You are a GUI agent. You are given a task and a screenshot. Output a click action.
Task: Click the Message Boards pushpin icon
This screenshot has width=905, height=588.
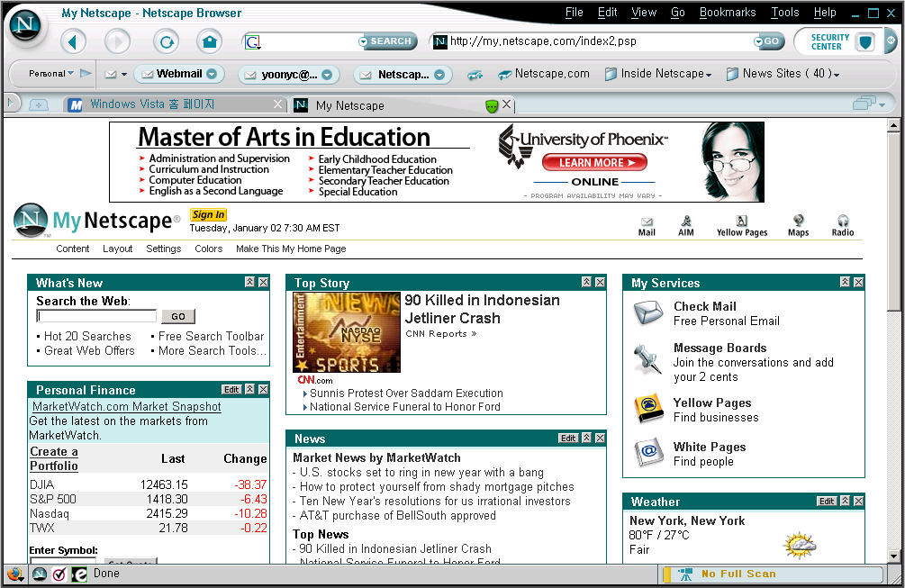(647, 358)
